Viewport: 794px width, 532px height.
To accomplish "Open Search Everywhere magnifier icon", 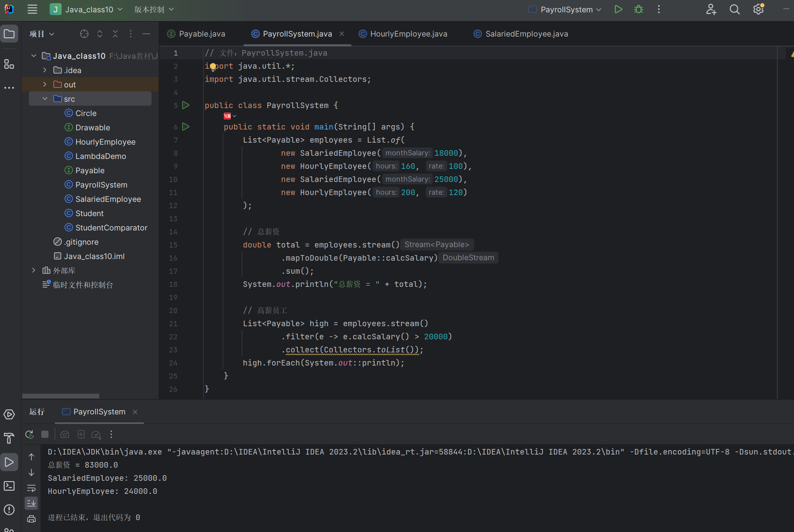I will coord(734,10).
